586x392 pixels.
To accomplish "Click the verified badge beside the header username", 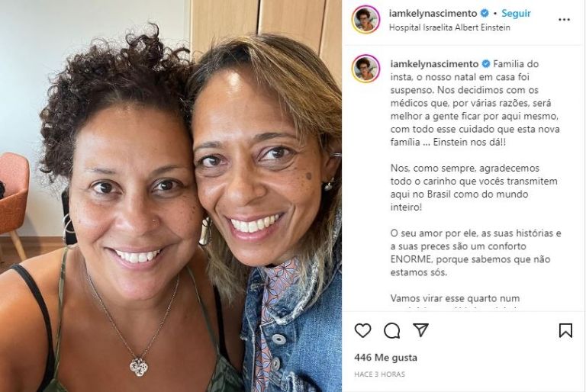I will (x=485, y=14).
